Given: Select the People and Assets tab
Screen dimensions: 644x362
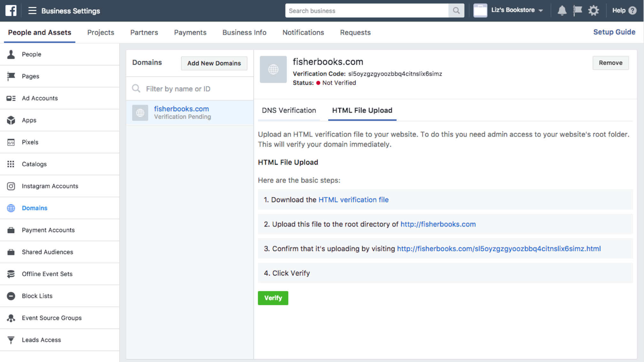Looking at the screenshot, I should click(x=40, y=32).
